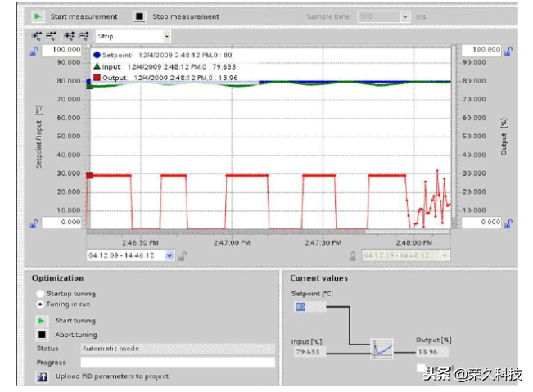Click the red Output legend marker
The height and width of the screenshot is (392, 533).
pos(97,78)
